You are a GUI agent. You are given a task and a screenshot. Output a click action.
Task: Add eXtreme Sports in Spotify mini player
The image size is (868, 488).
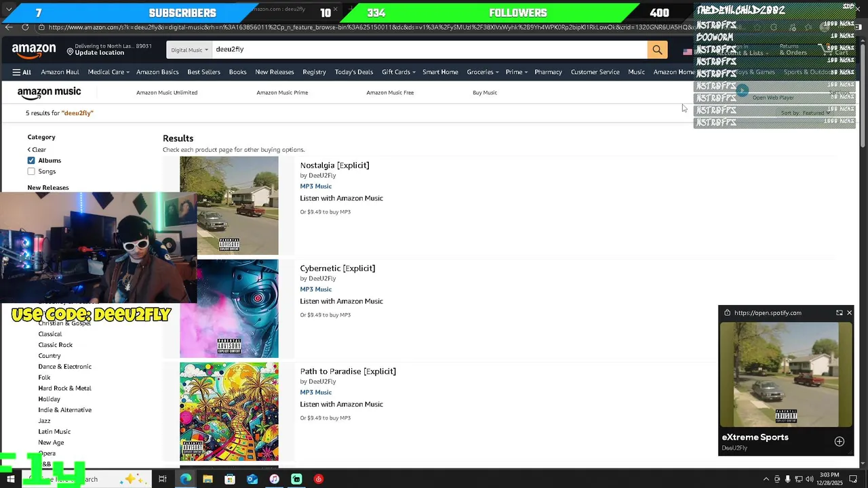point(839,441)
